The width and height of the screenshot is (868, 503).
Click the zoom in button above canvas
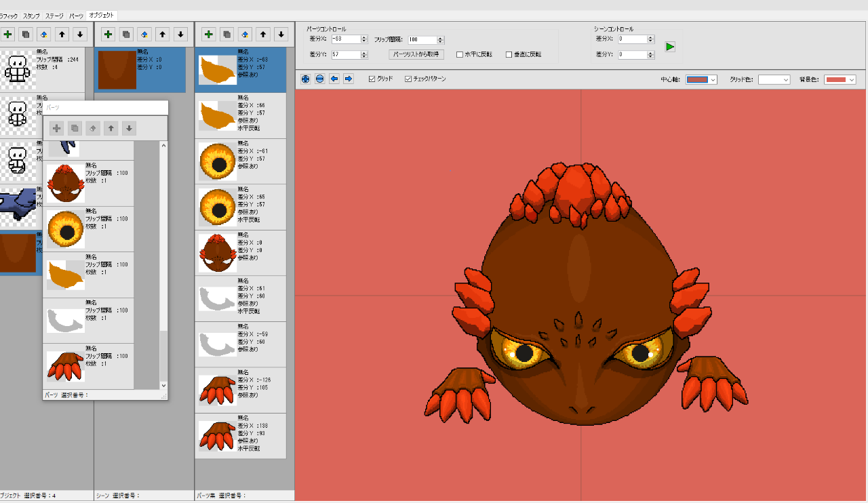[305, 79]
